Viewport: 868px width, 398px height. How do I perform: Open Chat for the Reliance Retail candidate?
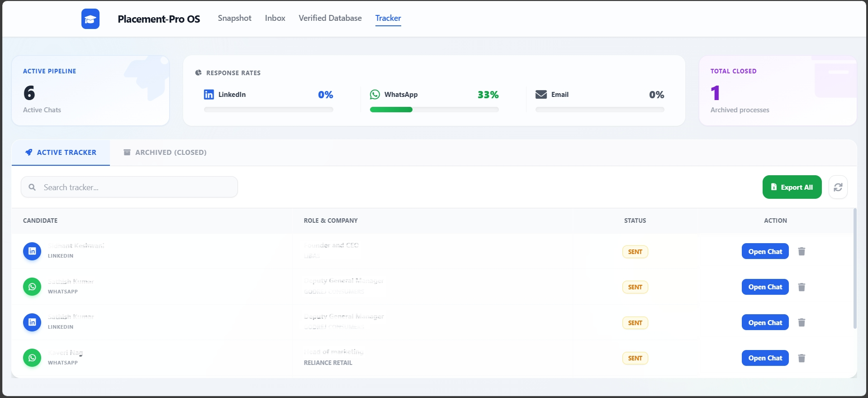tap(765, 358)
